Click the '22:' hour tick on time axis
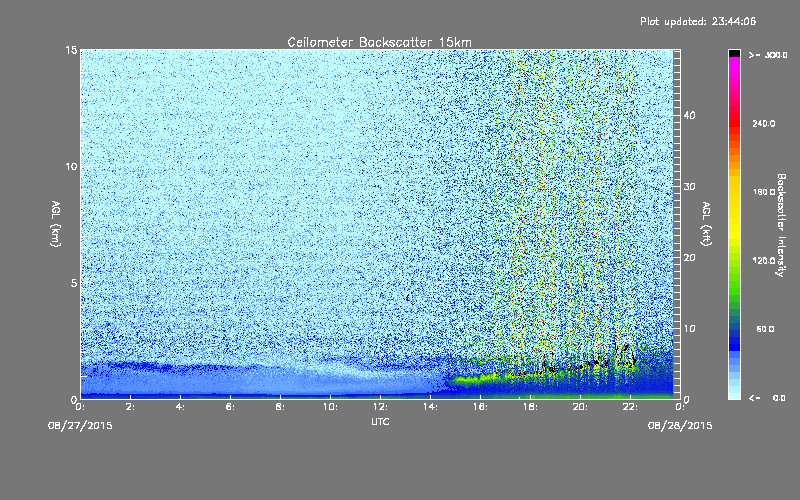The width and height of the screenshot is (800, 500). click(x=630, y=407)
